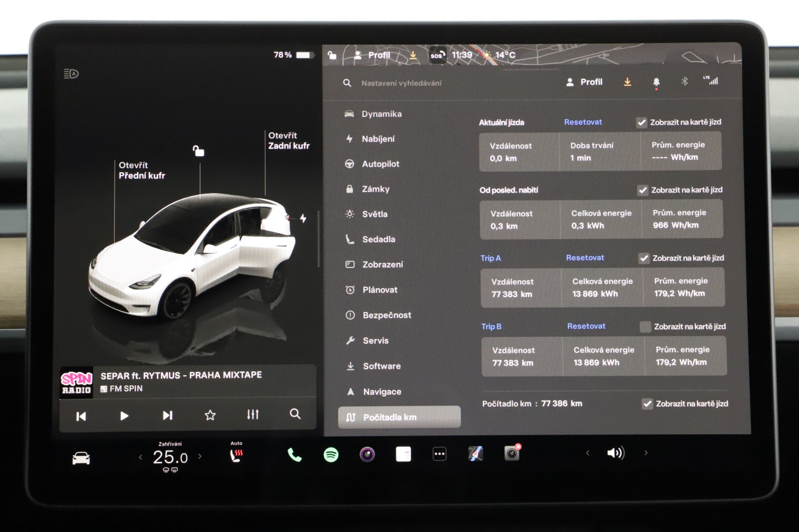799x532 pixels.
Task: Open the app launcher three-dots icon
Action: coord(439,453)
